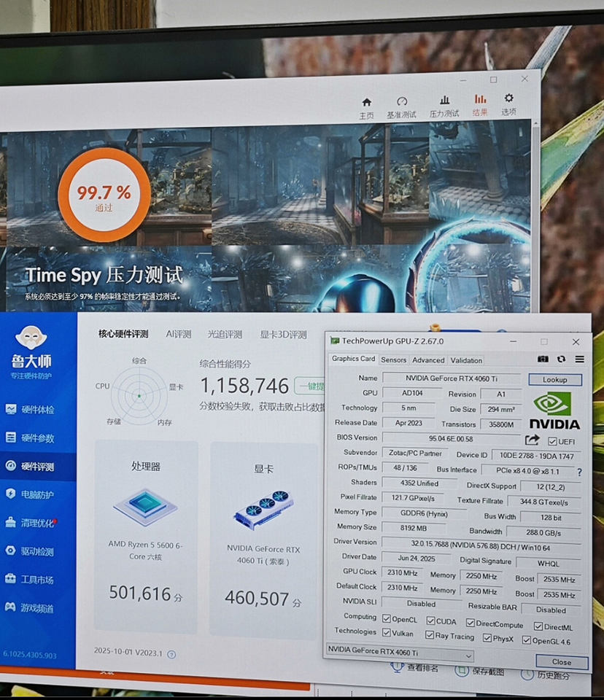Toggle the Ray Tracing checkbox
The image size is (604, 700).
click(x=430, y=635)
